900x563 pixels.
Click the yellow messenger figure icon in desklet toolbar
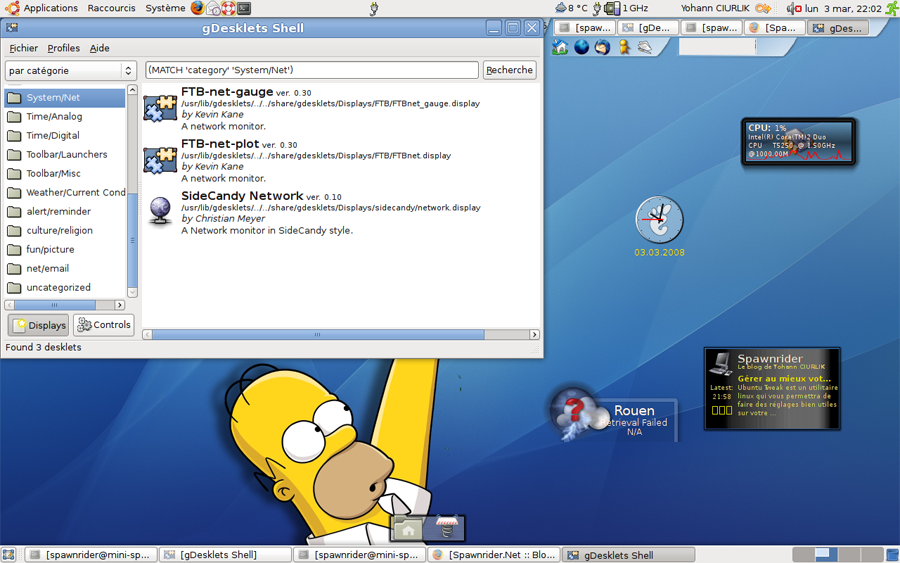coord(624,47)
